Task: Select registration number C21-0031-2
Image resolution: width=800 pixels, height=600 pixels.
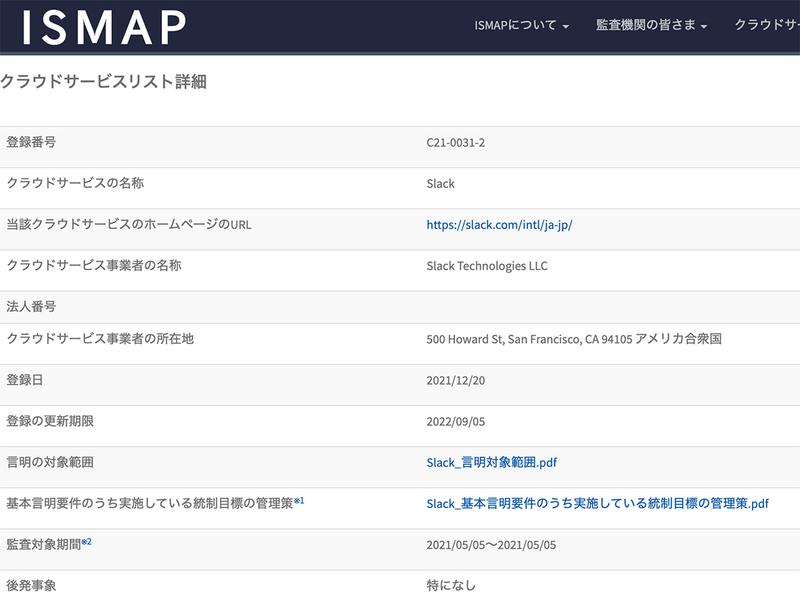Action: (456, 143)
